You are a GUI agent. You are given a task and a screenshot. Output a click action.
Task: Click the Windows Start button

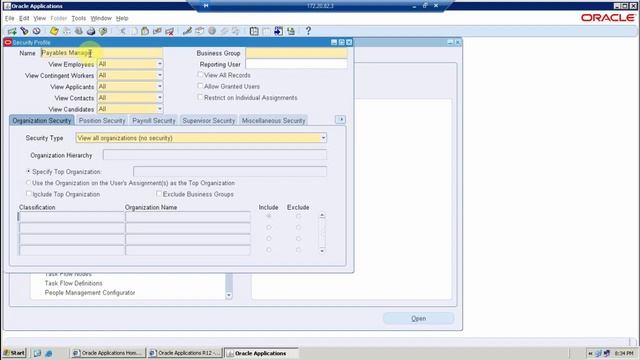(15, 353)
